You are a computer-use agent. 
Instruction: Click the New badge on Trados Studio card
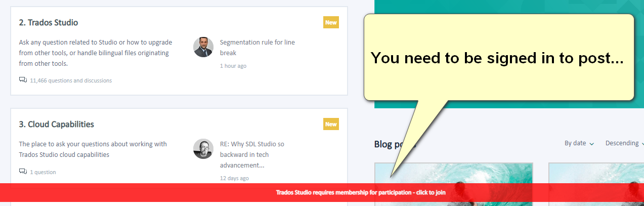(x=331, y=22)
